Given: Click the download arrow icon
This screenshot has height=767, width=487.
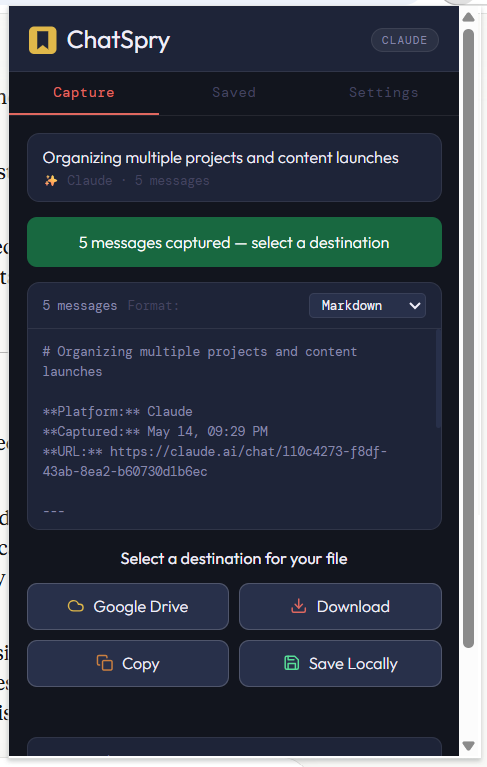Looking at the screenshot, I should (298, 606).
